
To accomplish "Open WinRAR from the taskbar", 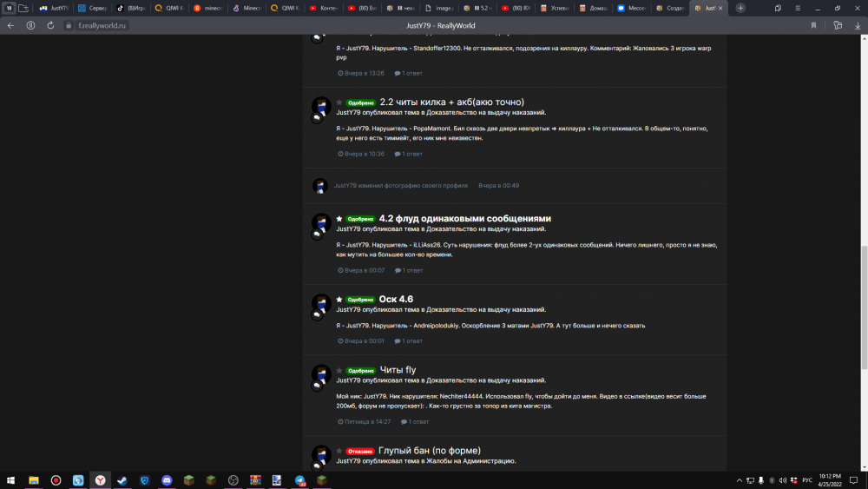I will click(x=255, y=480).
